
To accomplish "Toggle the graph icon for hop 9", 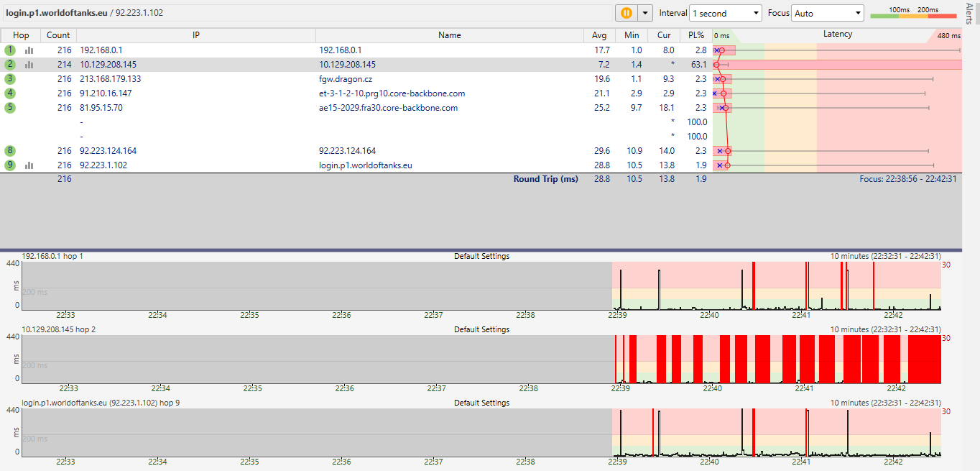I will click(x=29, y=165).
